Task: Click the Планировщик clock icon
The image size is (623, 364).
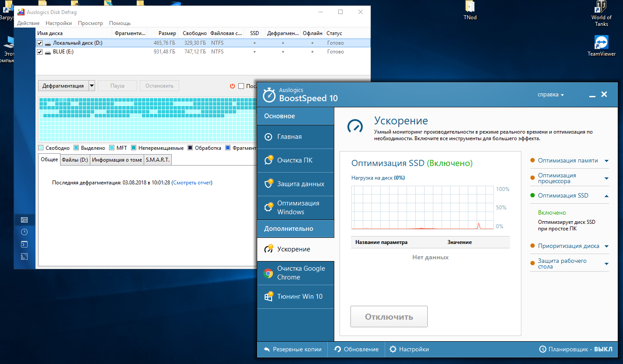Action: click(543, 350)
